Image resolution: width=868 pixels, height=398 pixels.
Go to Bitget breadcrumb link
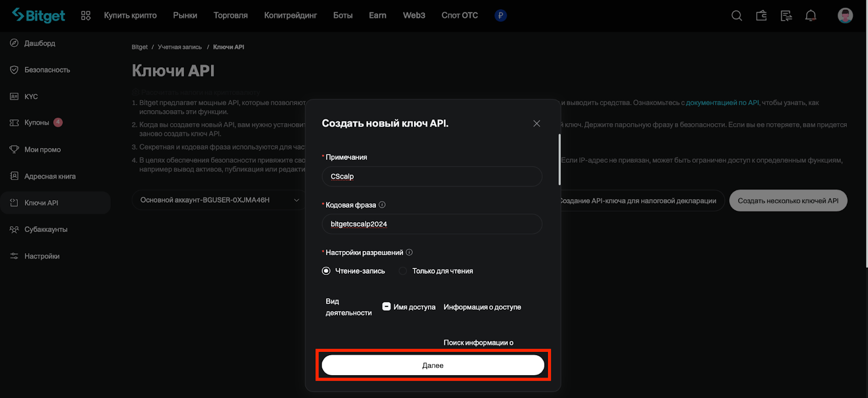click(x=139, y=47)
